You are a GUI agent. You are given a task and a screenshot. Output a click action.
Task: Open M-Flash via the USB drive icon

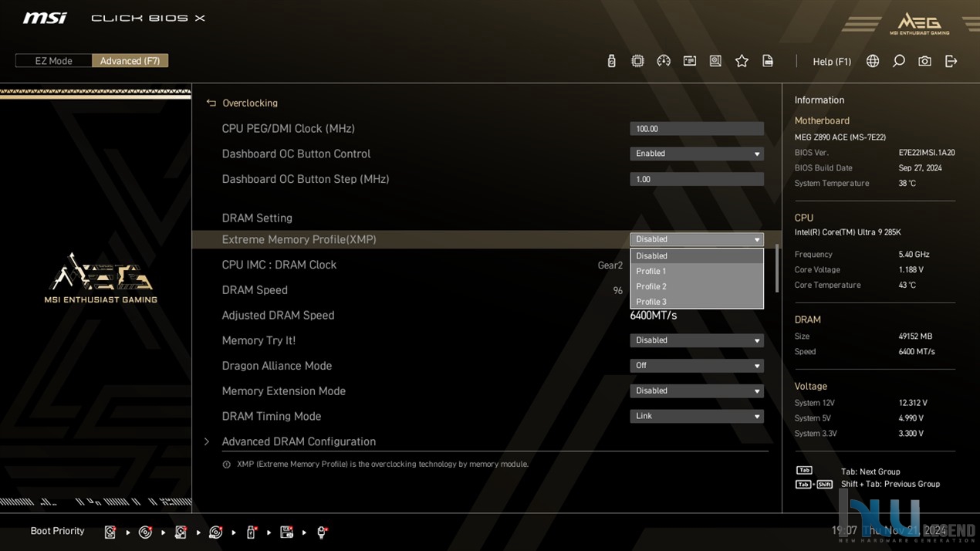(x=611, y=61)
